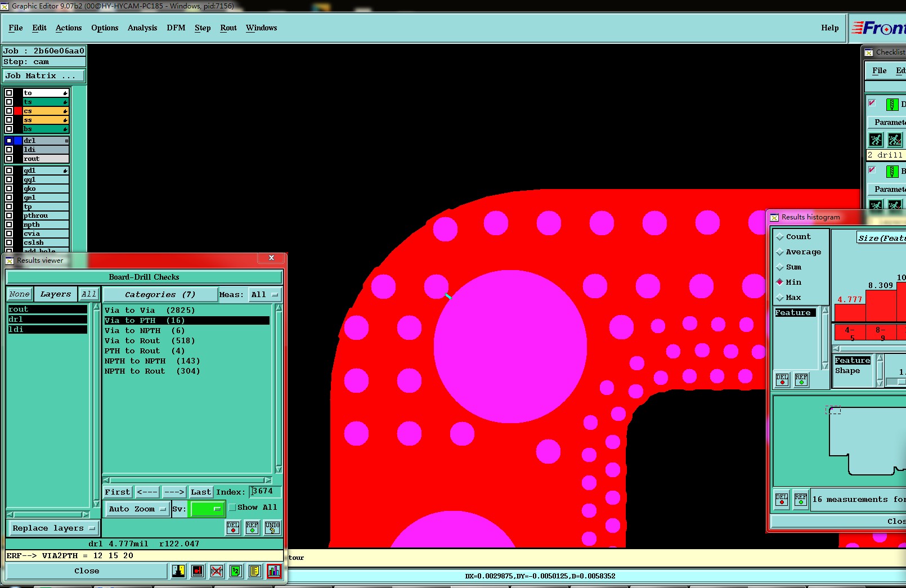Enable the Show All checkbox
The height and width of the screenshot is (588, 906).
pyautogui.click(x=232, y=508)
